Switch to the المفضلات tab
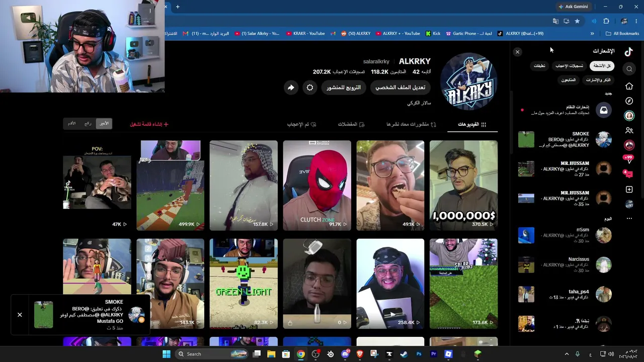Image resolution: width=644 pixels, height=362 pixels. pos(351,124)
